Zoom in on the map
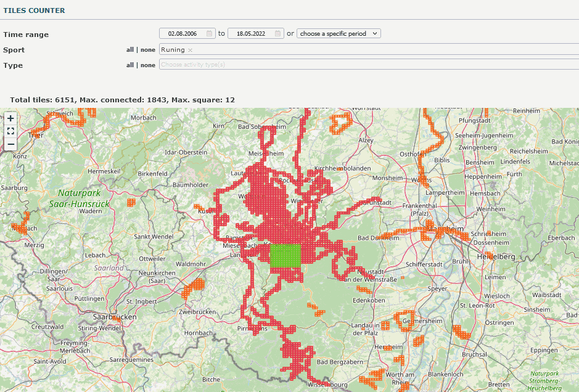 click(10, 118)
